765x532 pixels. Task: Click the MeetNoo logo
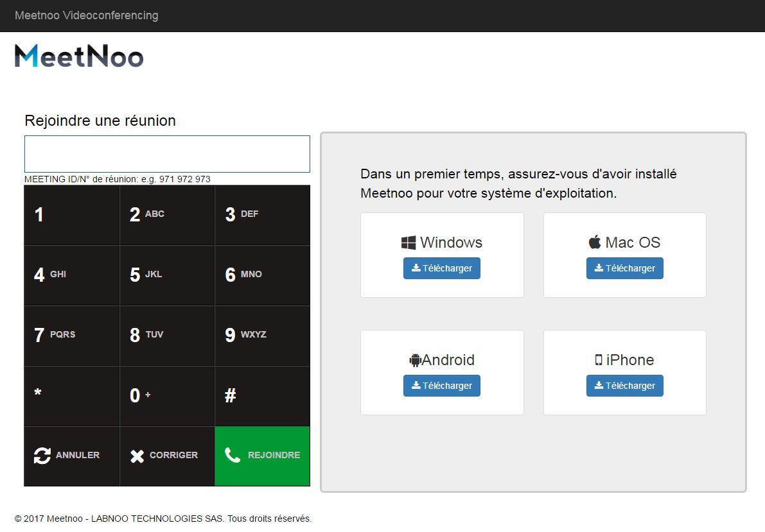[79, 56]
